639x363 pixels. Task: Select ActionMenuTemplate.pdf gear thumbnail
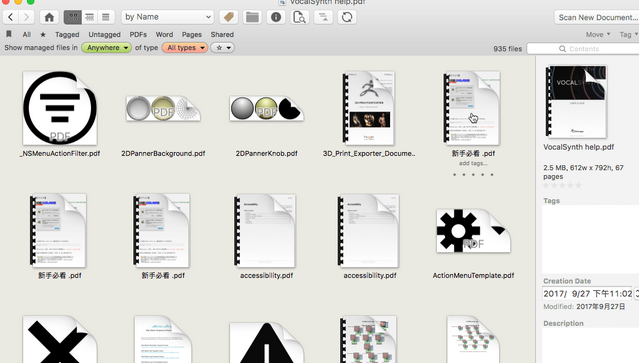473,231
